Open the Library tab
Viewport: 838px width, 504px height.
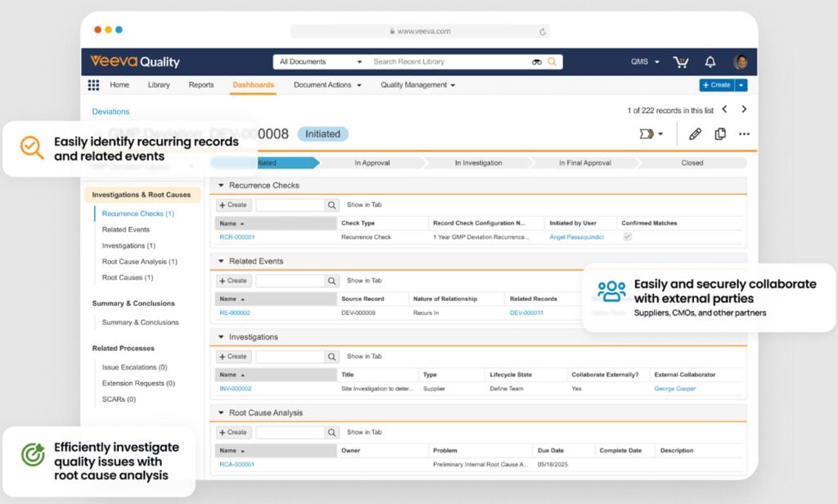tap(159, 85)
